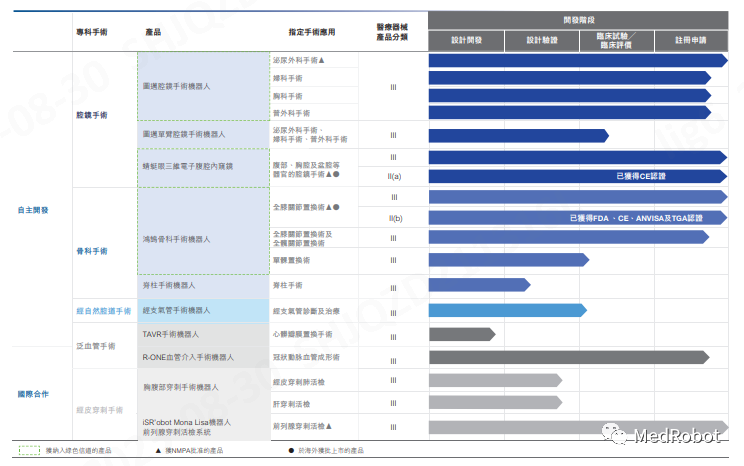Click the black circle overseas-approval legend marker
The image size is (744, 466).
[x=290, y=451]
